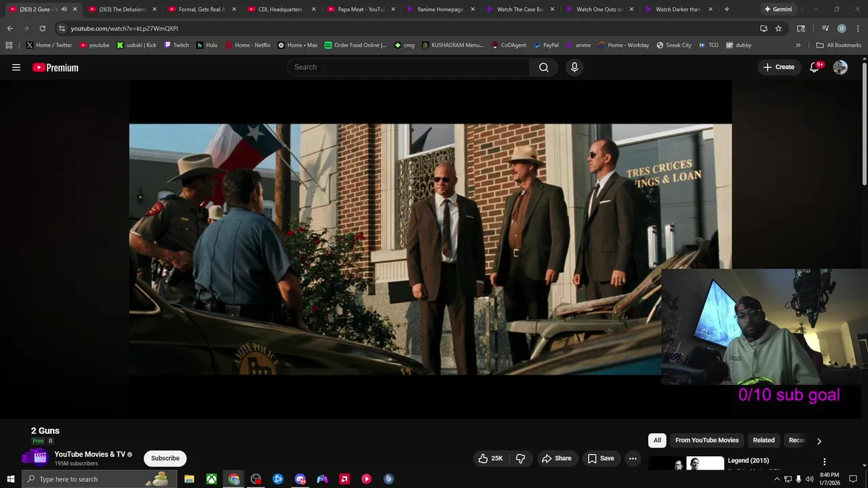
Task: Select From YouTube Movies filter chip
Action: (707, 441)
